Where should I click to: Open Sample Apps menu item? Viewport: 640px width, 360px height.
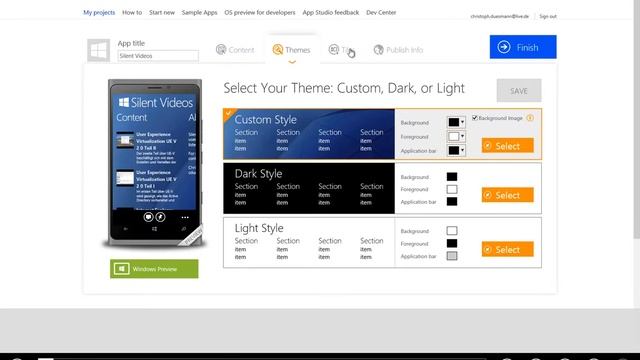(x=200, y=12)
